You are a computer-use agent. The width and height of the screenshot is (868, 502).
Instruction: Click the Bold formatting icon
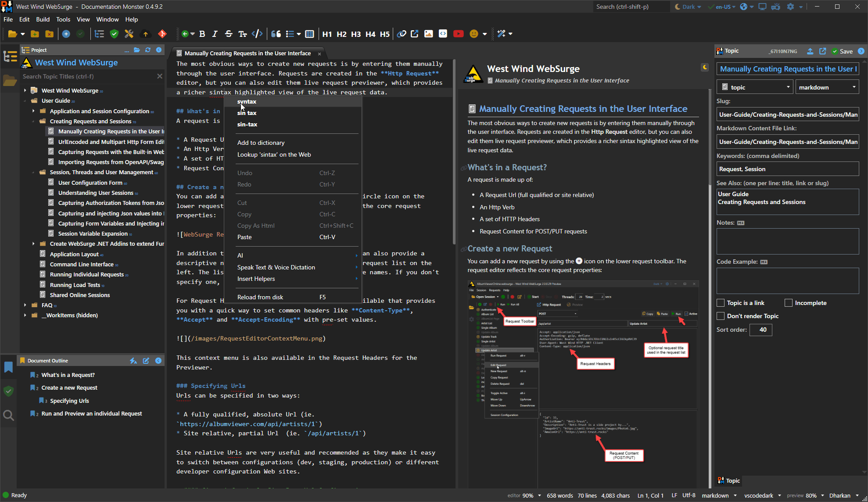[x=202, y=34]
